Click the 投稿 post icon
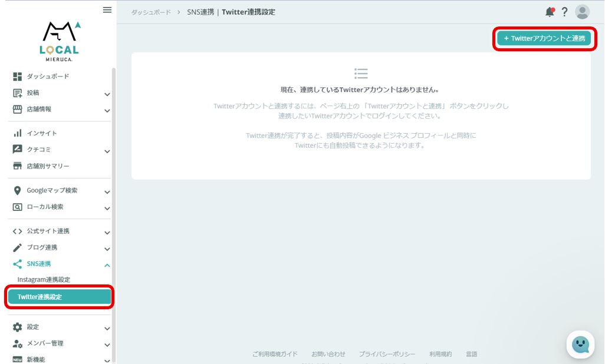This screenshot has height=364, width=605. pos(17,93)
